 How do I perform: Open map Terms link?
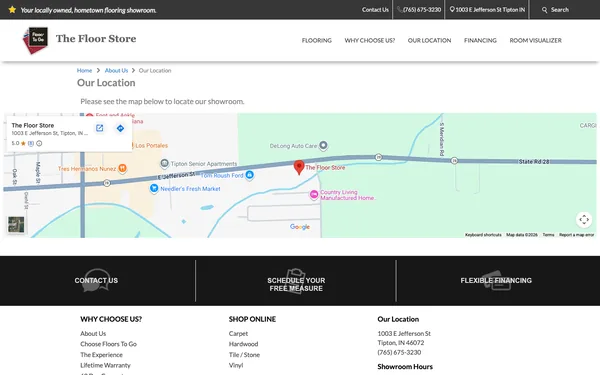pos(548,235)
